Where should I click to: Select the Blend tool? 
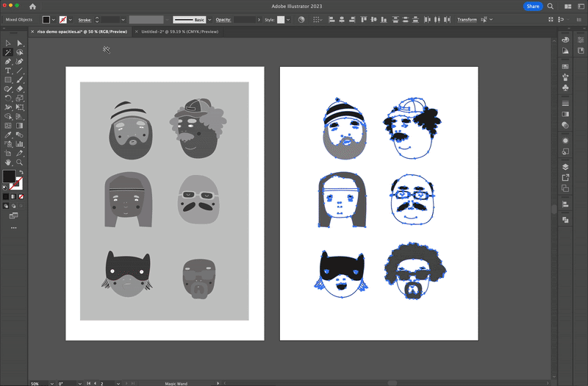tap(20, 135)
